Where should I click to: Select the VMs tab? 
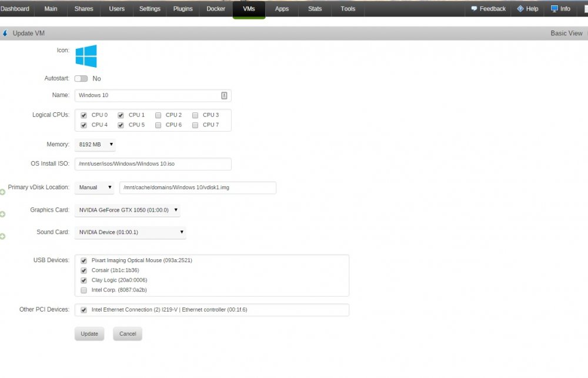tap(249, 9)
